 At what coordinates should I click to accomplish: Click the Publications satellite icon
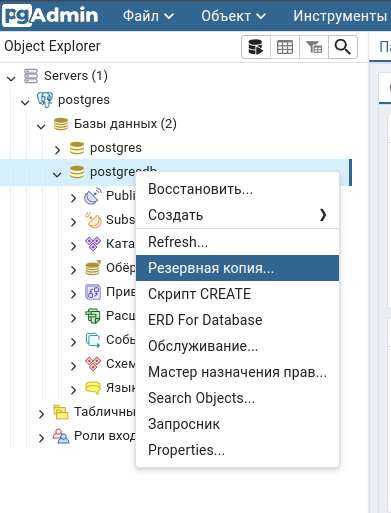pyautogui.click(x=92, y=196)
